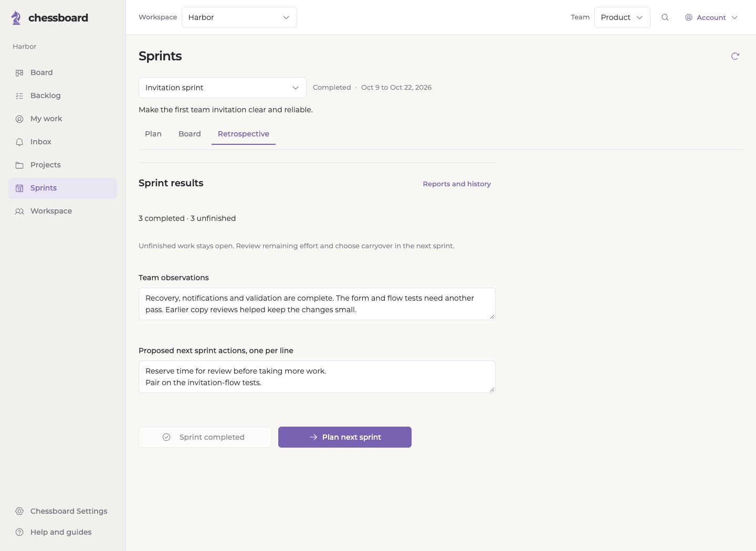The height and width of the screenshot is (551, 756).
Task: Open the Team Product dropdown
Action: [622, 17]
